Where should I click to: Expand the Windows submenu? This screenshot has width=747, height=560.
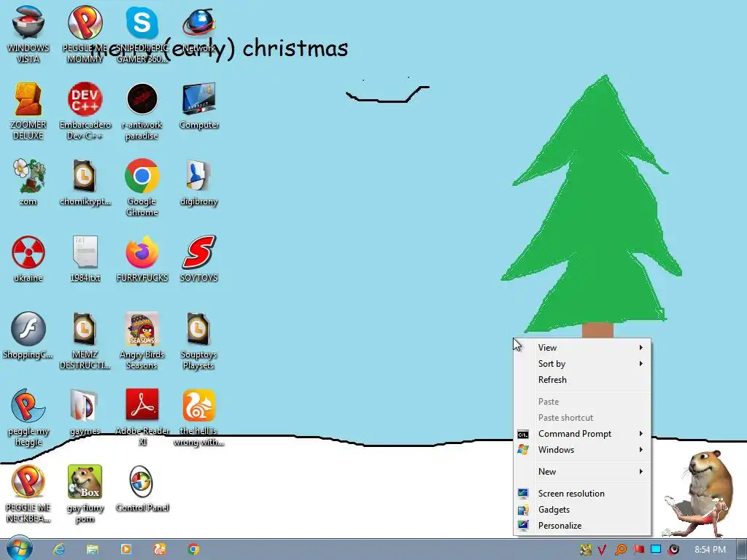(582, 450)
